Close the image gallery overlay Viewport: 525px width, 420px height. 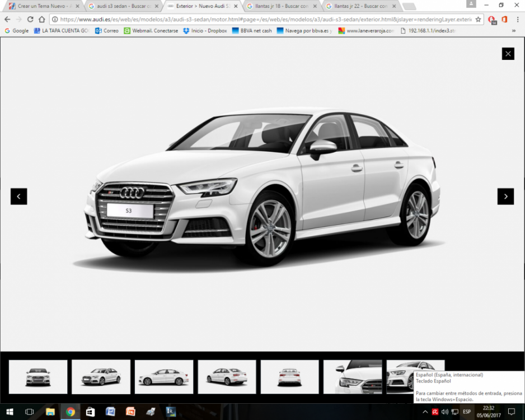point(508,54)
